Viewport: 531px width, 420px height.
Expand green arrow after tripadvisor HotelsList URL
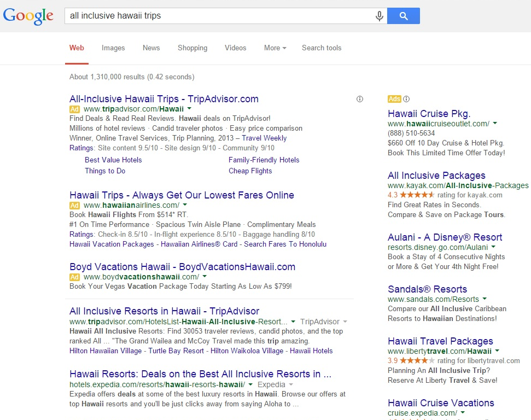(x=293, y=322)
